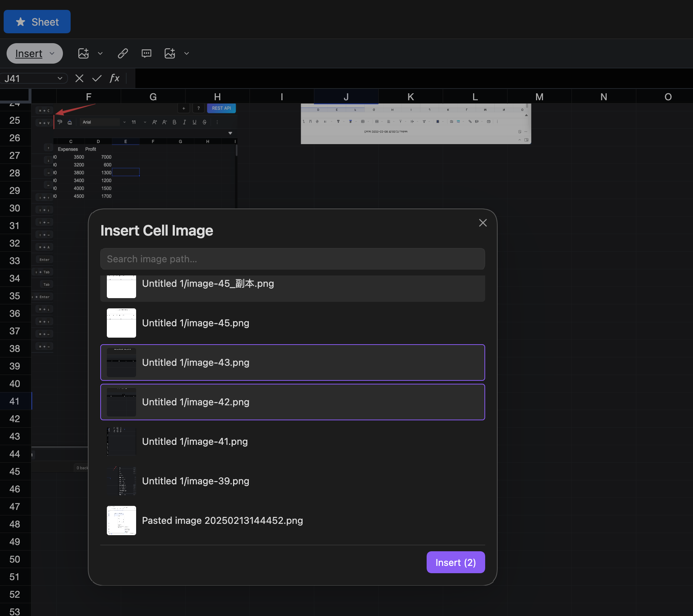Click thumbnail of Pasted image 20250213144452.png
The image size is (693, 616).
[121, 521]
